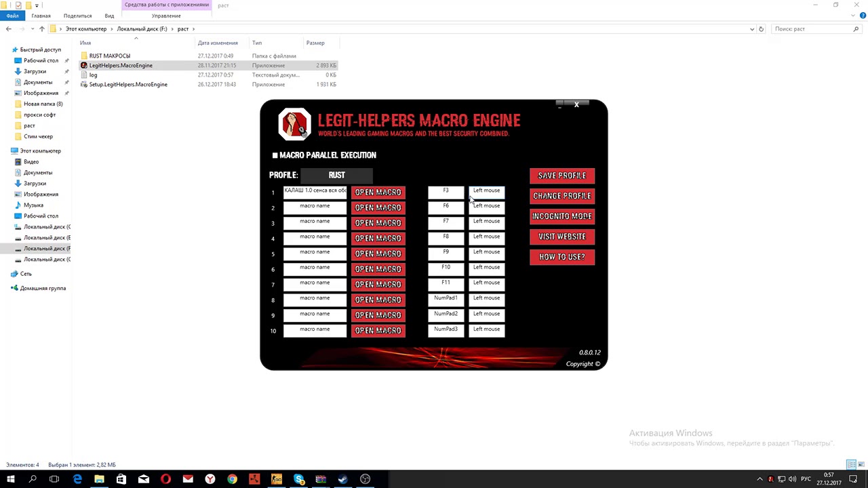
Task: Click the F3 hotkey field
Action: (446, 192)
